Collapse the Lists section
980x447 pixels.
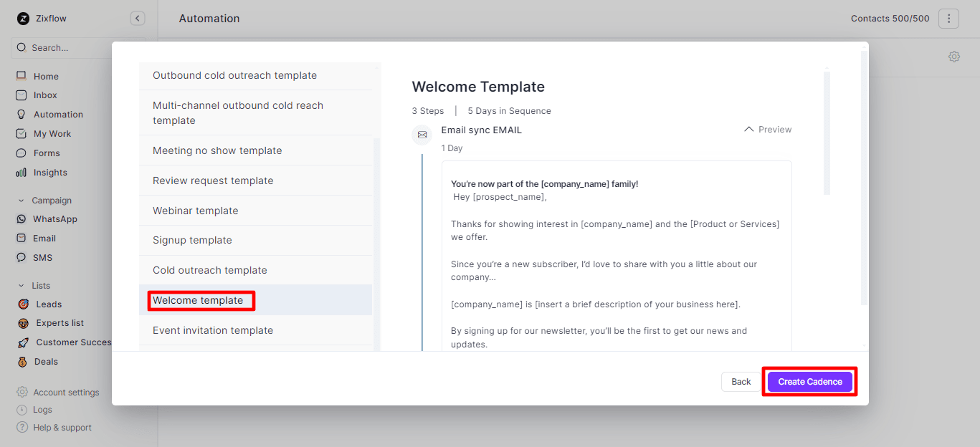point(21,286)
